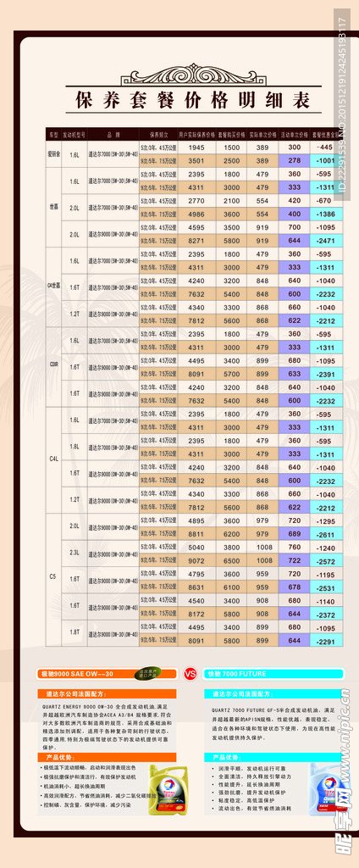
Task: Click the discount value -670
Action: [325, 201]
